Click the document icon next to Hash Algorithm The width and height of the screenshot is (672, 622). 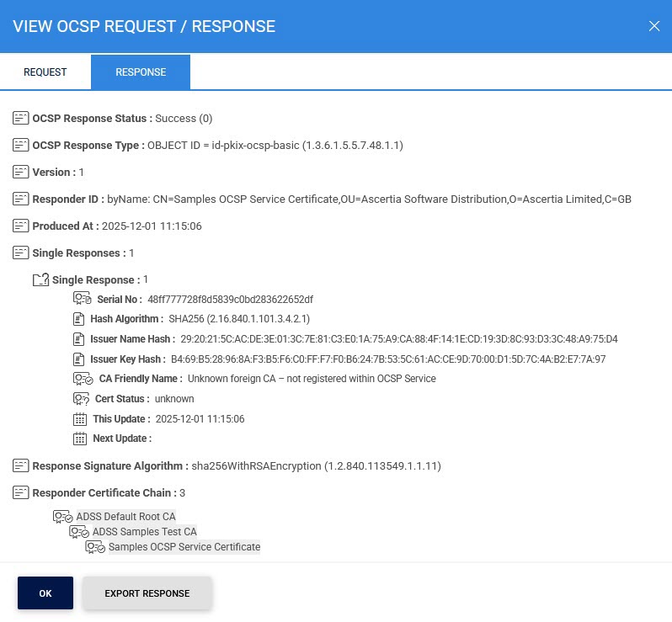click(80, 319)
